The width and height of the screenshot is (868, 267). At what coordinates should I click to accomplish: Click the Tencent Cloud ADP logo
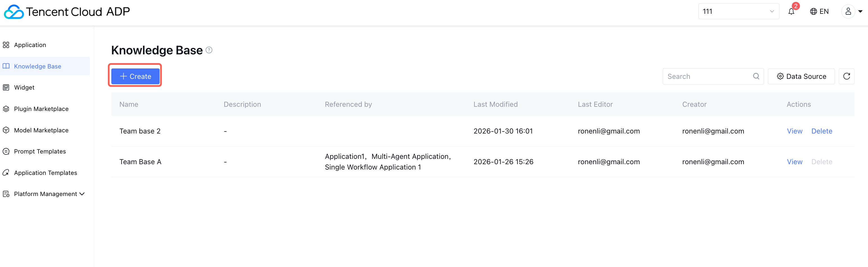pos(67,12)
